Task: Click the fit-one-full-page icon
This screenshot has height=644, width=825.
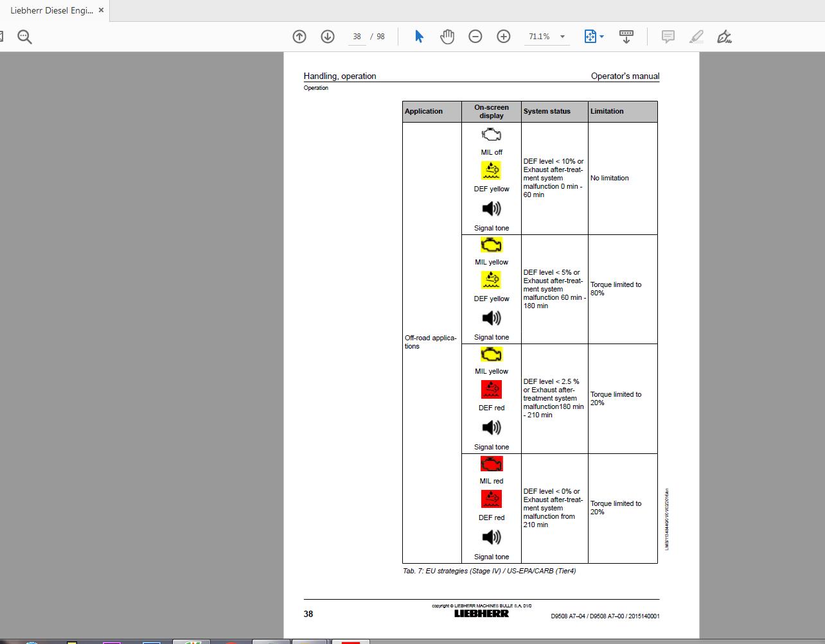Action: point(590,37)
